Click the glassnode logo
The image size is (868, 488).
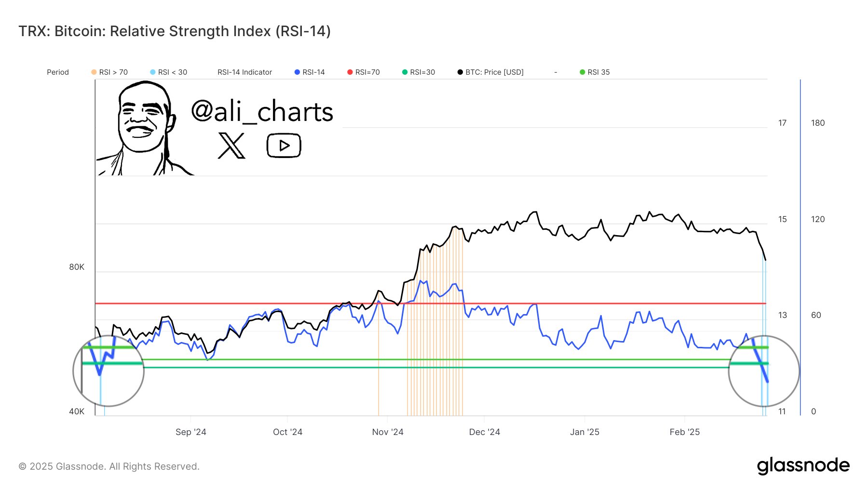[803, 465]
